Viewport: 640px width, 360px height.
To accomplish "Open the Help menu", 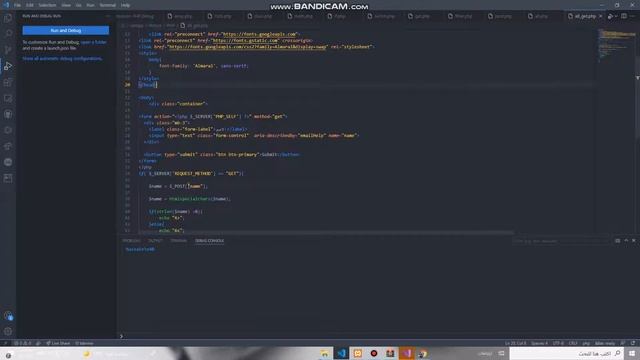I will point(125,5).
